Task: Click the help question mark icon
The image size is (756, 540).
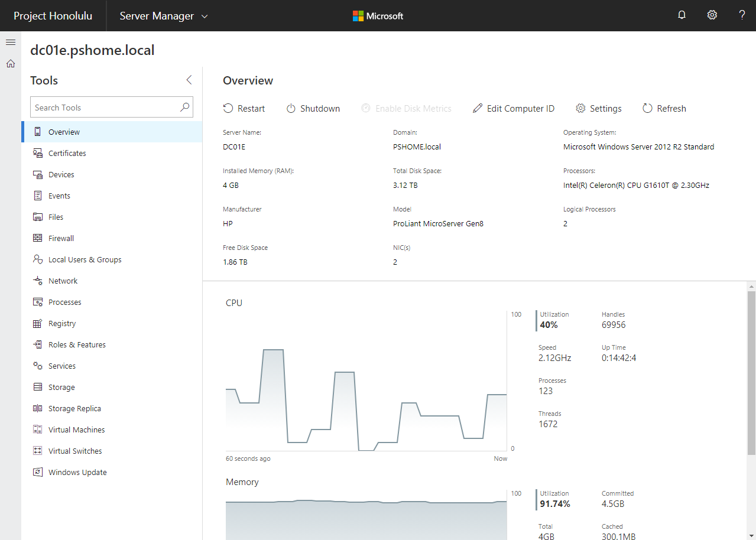Action: pos(742,15)
